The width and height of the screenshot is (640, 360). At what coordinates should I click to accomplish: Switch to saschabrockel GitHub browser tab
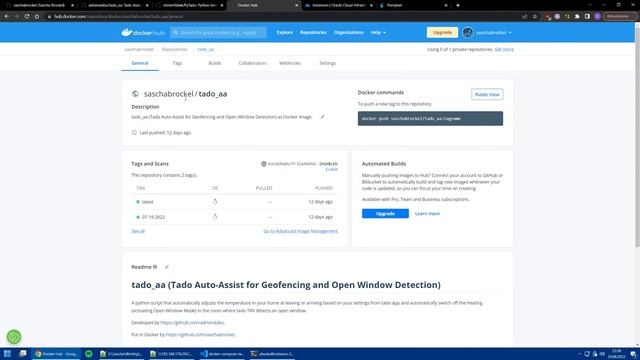tap(39, 5)
